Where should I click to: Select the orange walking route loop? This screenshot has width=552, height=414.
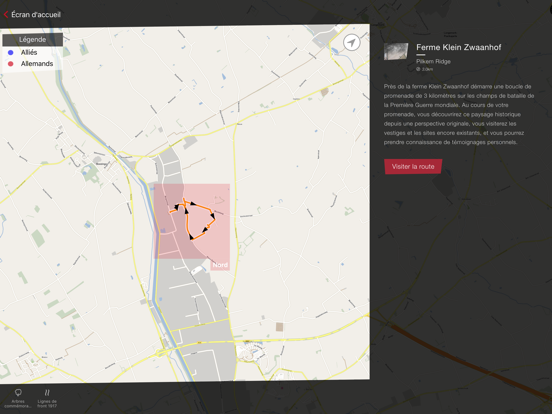click(194, 218)
